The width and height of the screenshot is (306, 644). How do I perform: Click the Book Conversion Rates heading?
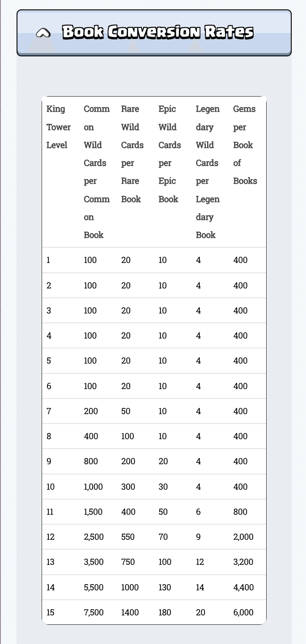[157, 32]
